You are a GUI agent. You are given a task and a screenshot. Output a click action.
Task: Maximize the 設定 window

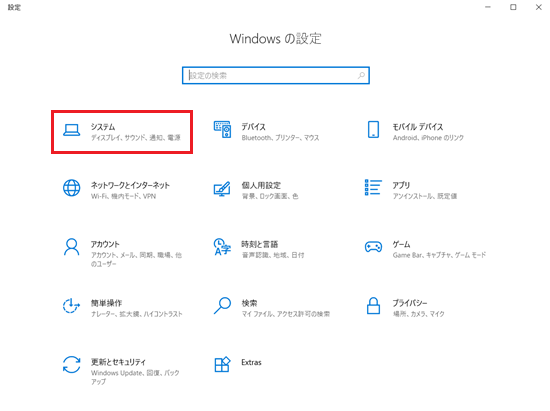(x=513, y=7)
